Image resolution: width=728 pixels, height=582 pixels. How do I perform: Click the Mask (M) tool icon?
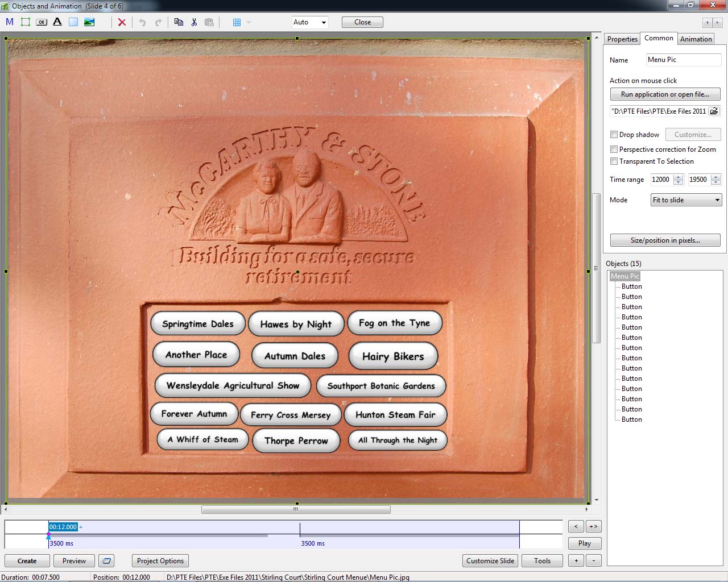[10, 22]
